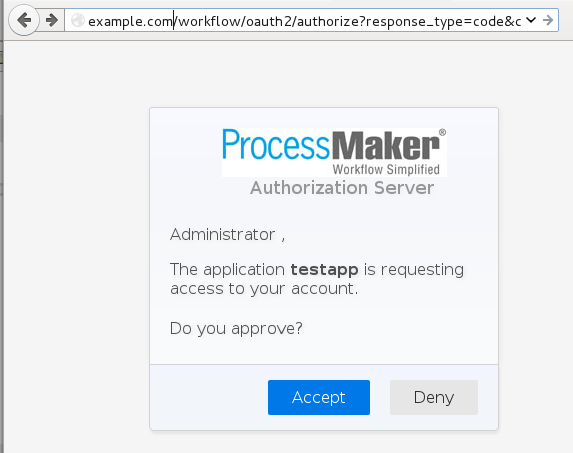Click the Go arrow in address bar
The height and width of the screenshot is (453, 573).
(x=548, y=20)
